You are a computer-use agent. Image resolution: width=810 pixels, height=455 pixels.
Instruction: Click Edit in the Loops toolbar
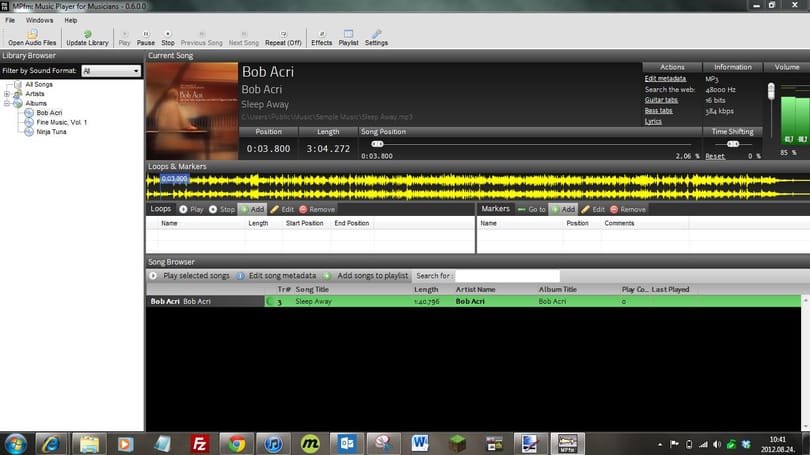pyautogui.click(x=282, y=209)
